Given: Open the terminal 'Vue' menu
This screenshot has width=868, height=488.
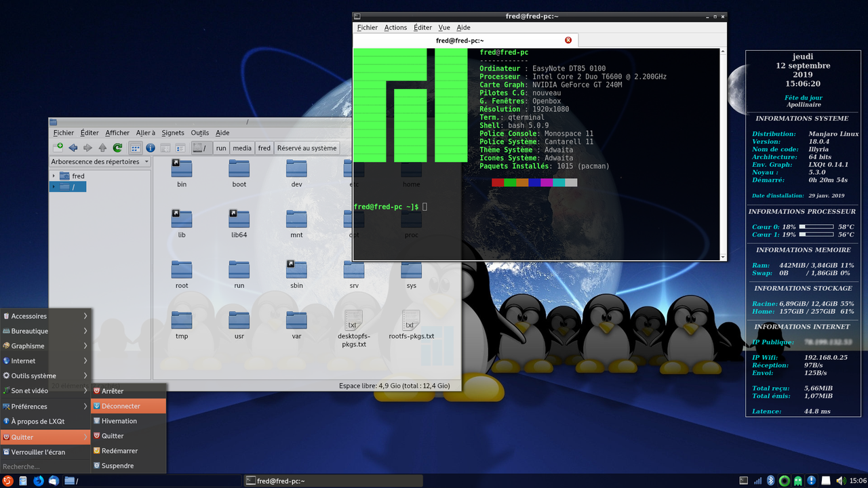Looking at the screenshot, I should tap(444, 28).
